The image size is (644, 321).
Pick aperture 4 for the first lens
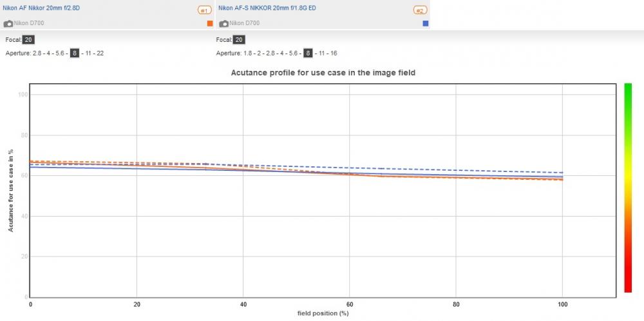pyautogui.click(x=48, y=53)
